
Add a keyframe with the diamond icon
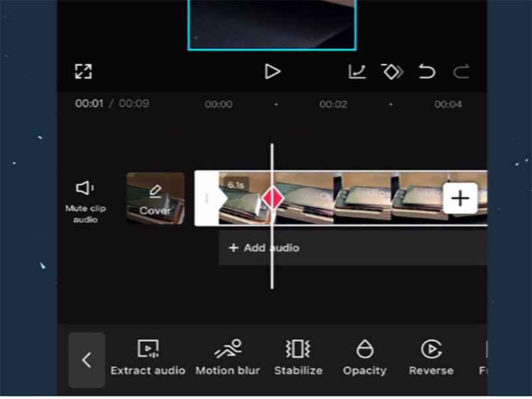(392, 72)
